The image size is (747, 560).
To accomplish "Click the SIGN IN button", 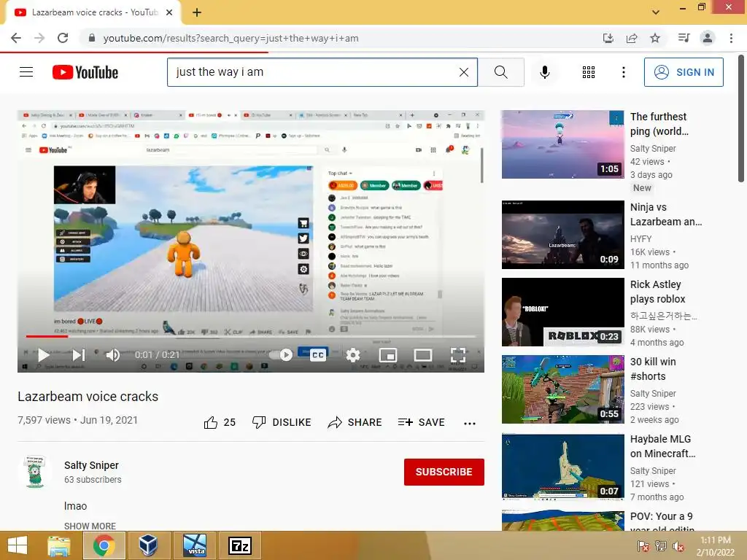I will coord(684,72).
